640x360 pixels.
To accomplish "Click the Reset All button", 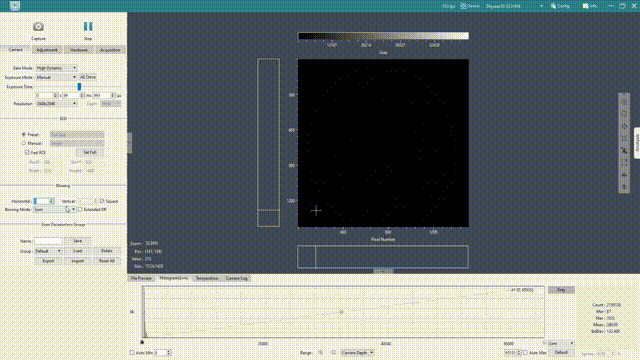I will coord(107,260).
